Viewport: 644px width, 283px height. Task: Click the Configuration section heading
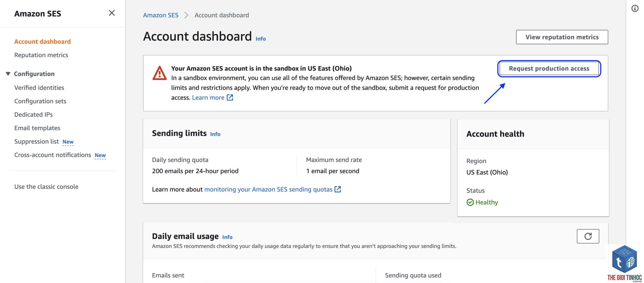34,74
